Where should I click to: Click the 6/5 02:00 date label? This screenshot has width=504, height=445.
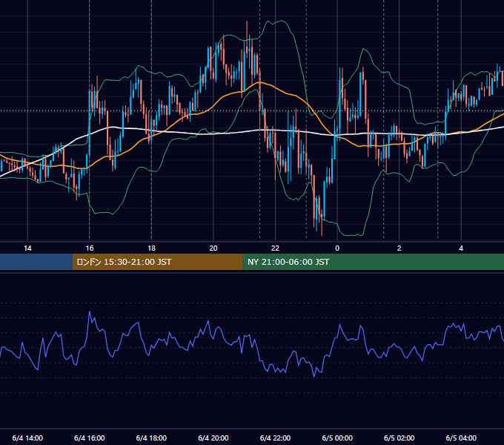point(399,438)
